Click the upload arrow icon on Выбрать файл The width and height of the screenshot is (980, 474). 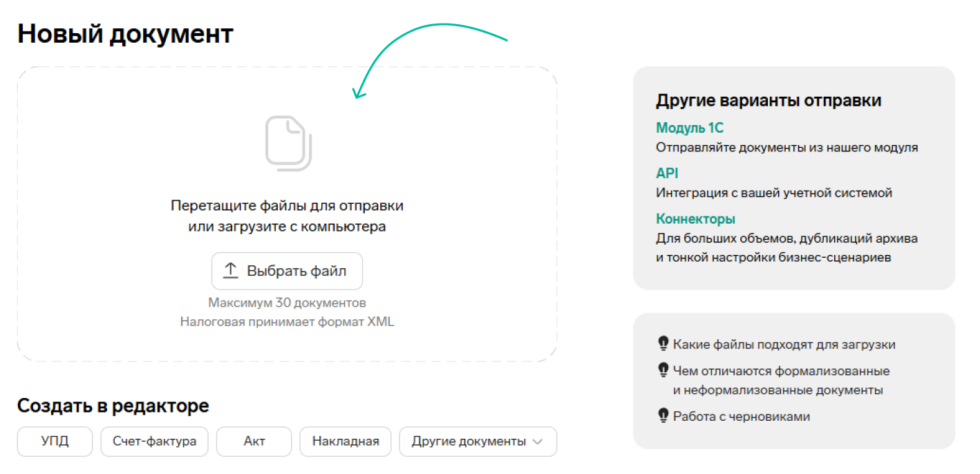[230, 271]
